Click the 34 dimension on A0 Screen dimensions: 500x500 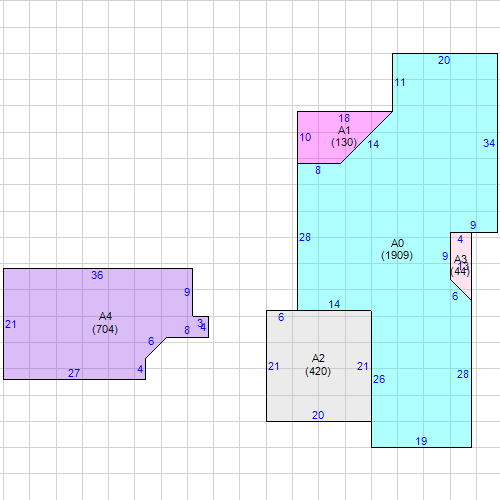(489, 143)
